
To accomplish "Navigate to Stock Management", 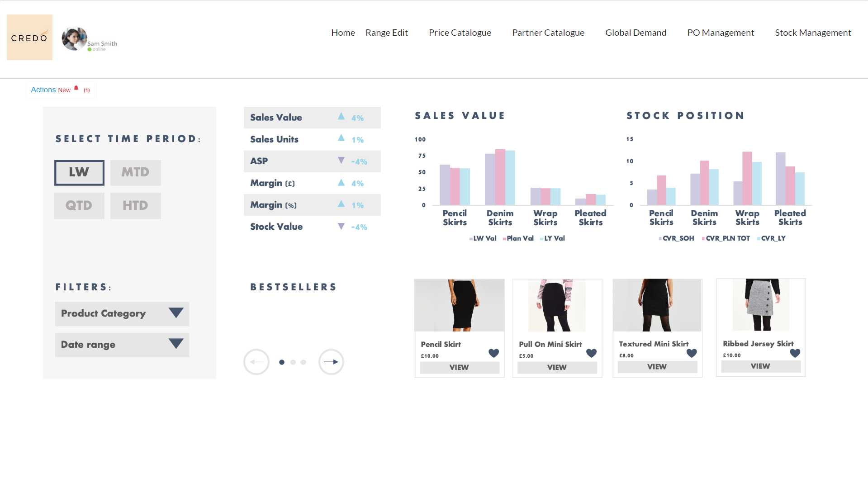I will (x=812, y=33).
